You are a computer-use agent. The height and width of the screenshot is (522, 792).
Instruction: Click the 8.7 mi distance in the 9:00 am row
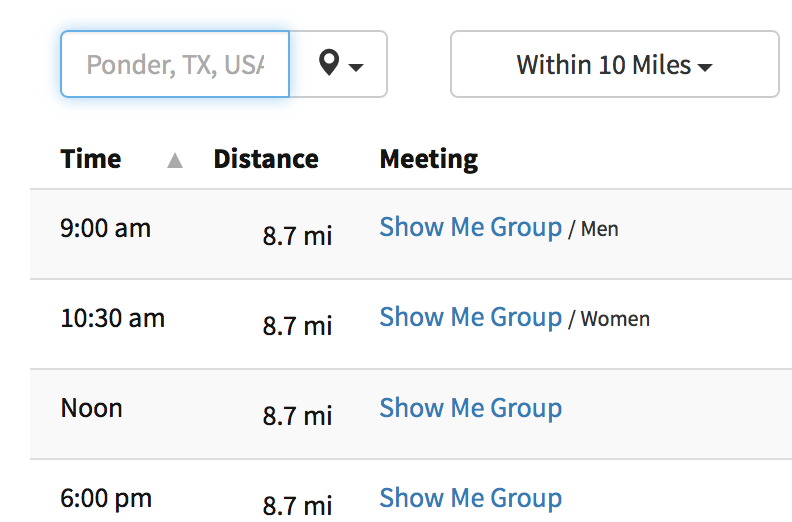[297, 236]
